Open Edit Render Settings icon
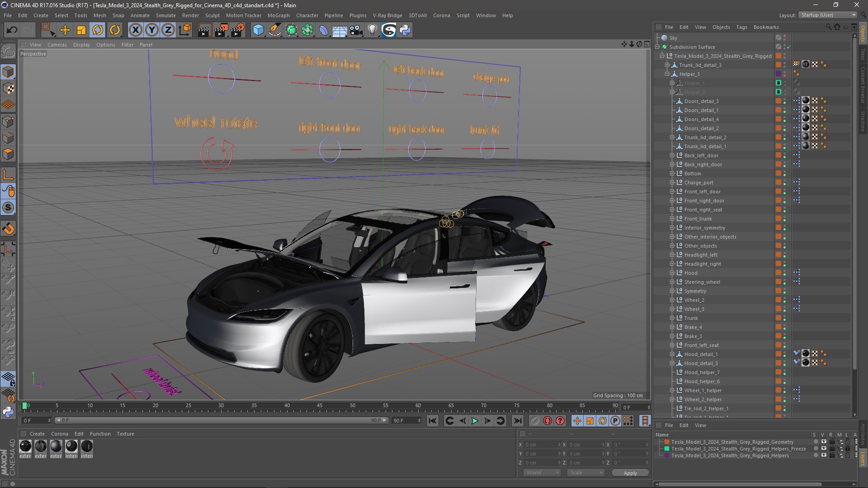 (x=238, y=30)
